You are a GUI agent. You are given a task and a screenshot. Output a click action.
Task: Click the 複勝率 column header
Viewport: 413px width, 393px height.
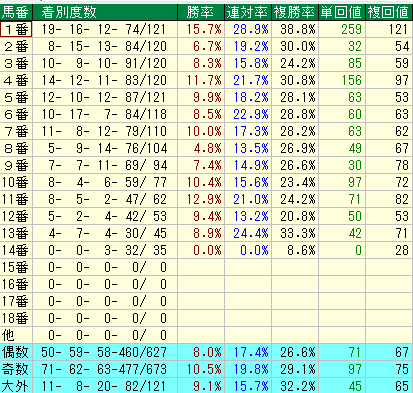pyautogui.click(x=295, y=12)
